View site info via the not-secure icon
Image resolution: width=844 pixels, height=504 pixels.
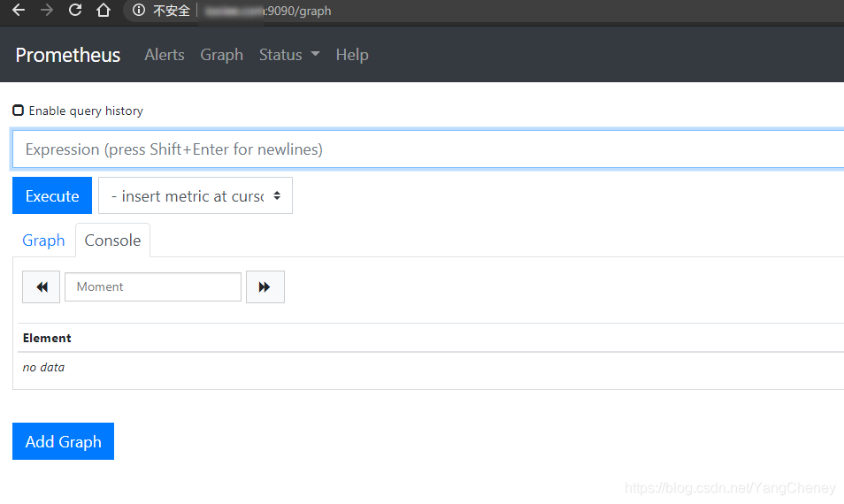click(139, 11)
